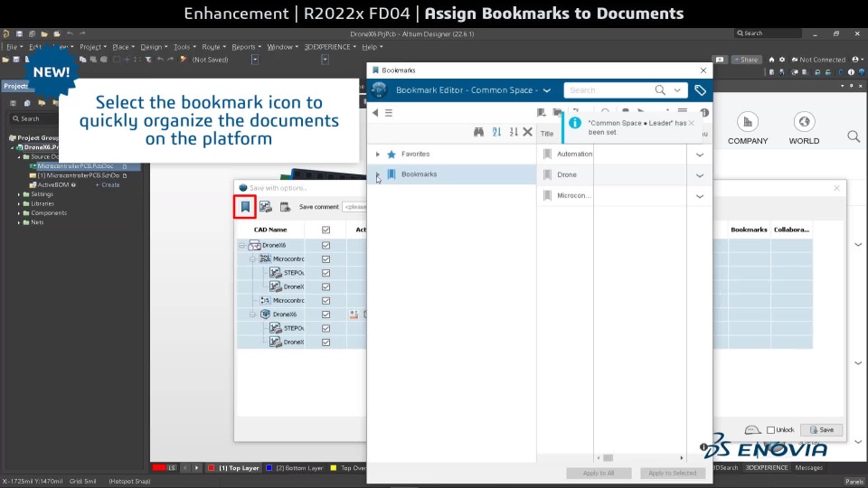This screenshot has width=868, height=488.
Task: Click the Apply to All button
Action: (x=599, y=473)
